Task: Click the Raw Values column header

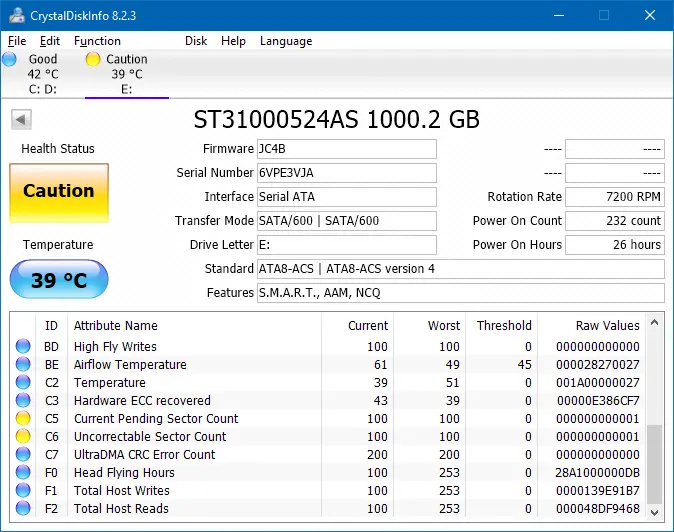Action: pyautogui.click(x=591, y=326)
